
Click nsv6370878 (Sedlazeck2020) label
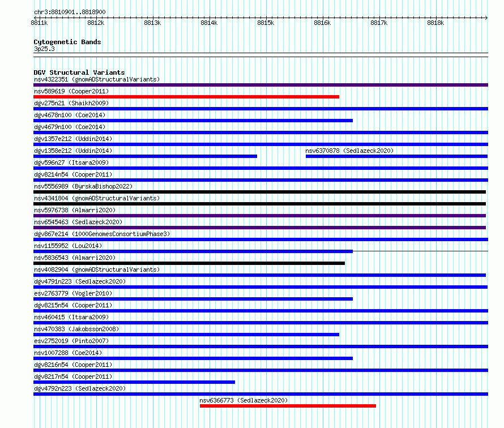[349, 151]
